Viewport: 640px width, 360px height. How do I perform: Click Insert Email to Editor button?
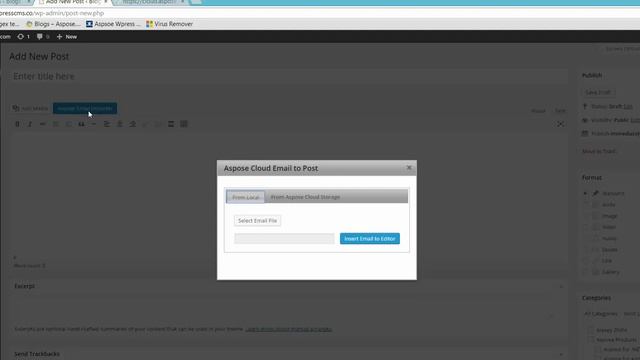pyautogui.click(x=370, y=239)
